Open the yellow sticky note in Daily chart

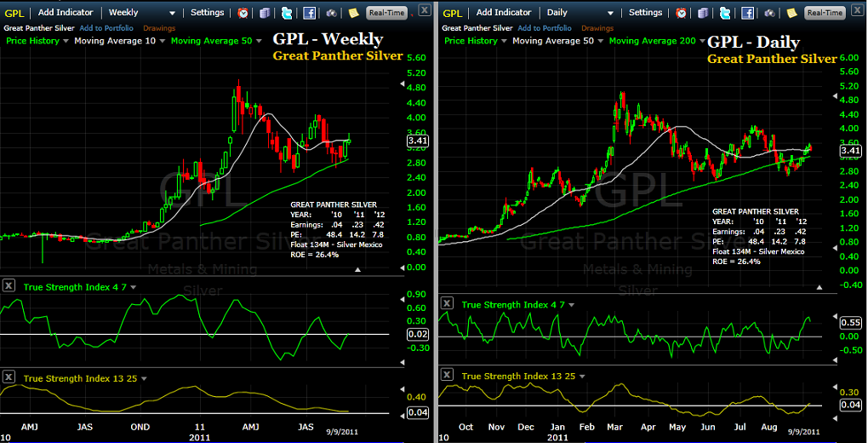click(x=791, y=13)
